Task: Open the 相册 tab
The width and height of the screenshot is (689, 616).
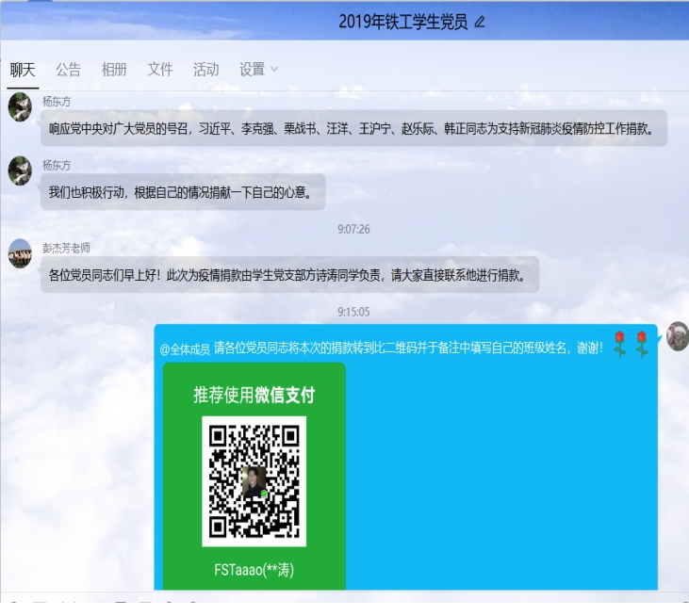Action: (x=114, y=70)
